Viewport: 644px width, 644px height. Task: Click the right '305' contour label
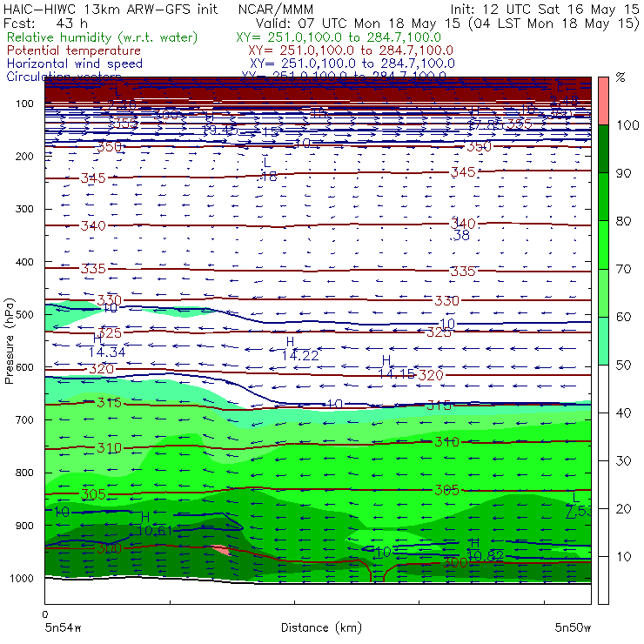point(446,490)
